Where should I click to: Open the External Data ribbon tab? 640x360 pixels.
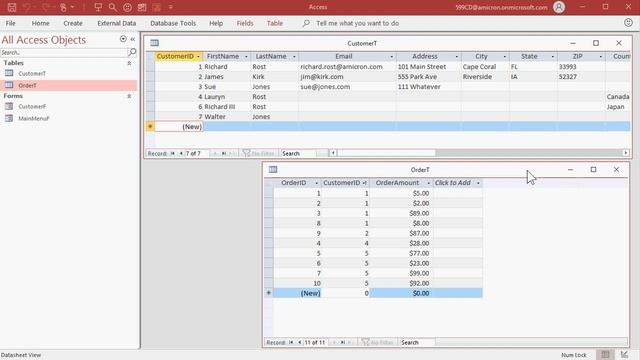coord(116,23)
